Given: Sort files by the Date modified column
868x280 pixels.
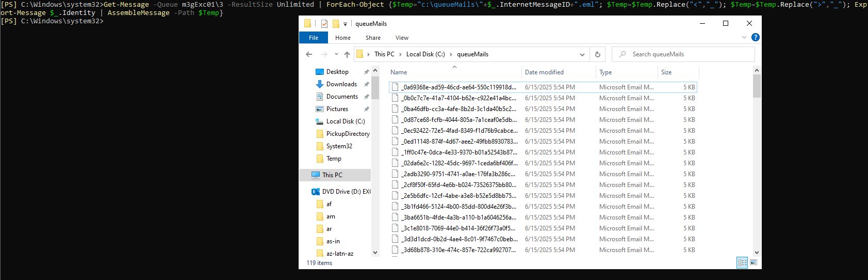Looking at the screenshot, I should [x=559, y=72].
